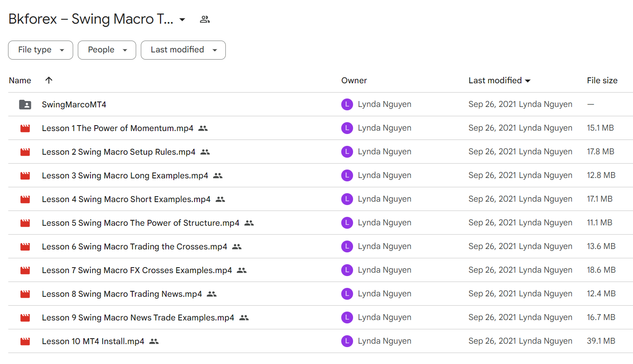Click the Bkforex – Swing Macro folder title
The image size is (633, 364).
point(91,19)
